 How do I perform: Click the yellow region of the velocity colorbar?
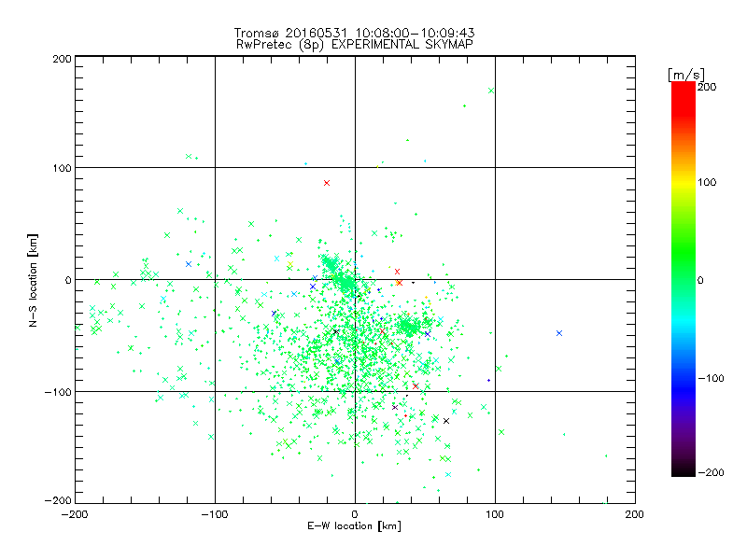684,183
